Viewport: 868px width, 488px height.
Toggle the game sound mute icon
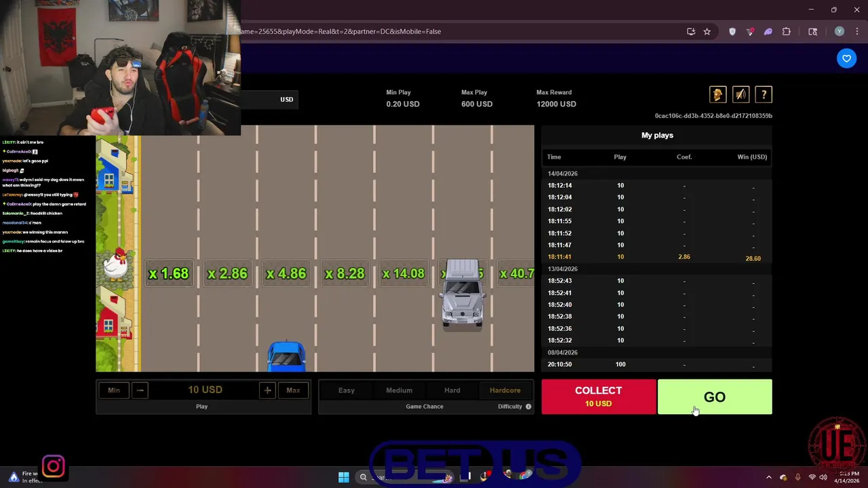coord(741,95)
